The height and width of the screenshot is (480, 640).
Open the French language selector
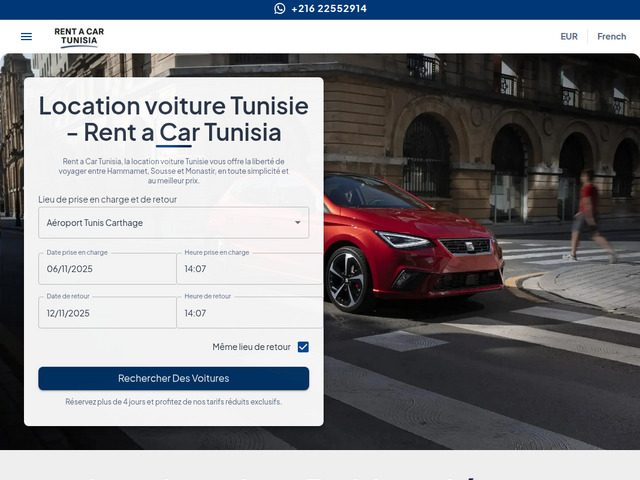point(611,36)
